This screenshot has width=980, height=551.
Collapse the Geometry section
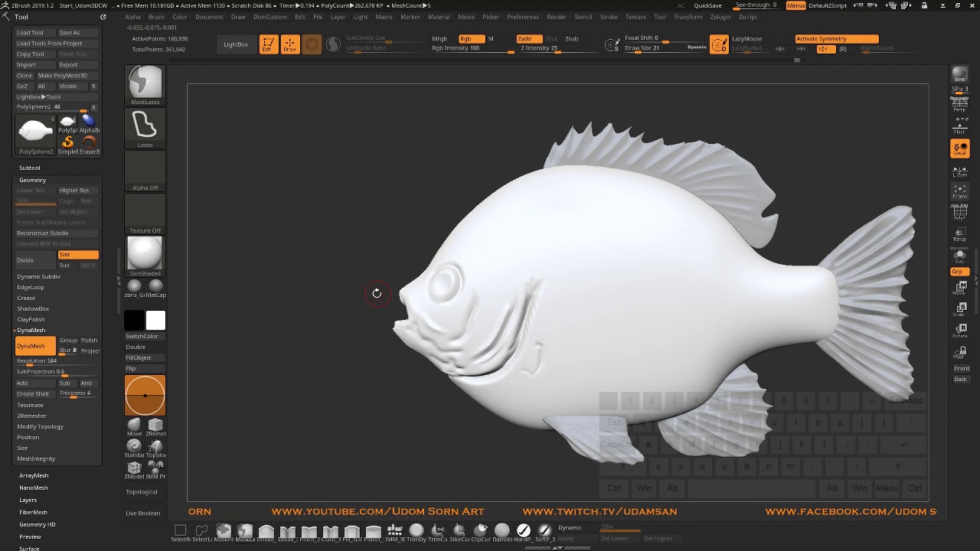(x=32, y=180)
